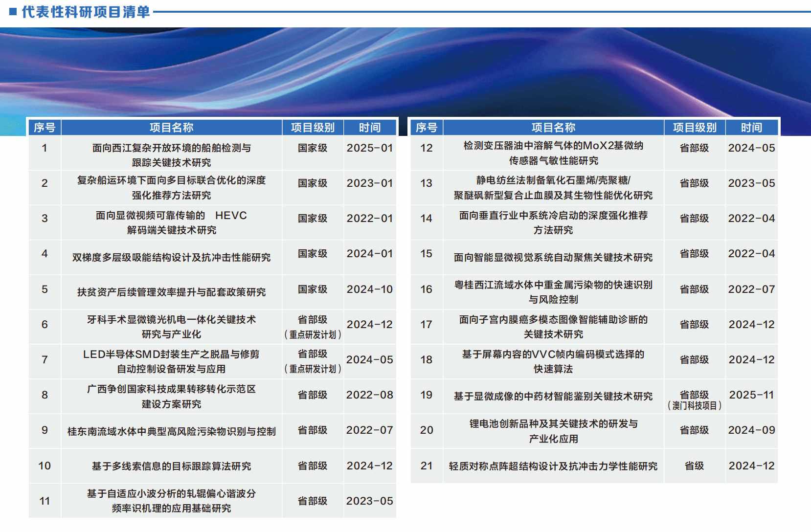Select the HEVC decoding project name
Screen dimensions: 811x532
171,222
